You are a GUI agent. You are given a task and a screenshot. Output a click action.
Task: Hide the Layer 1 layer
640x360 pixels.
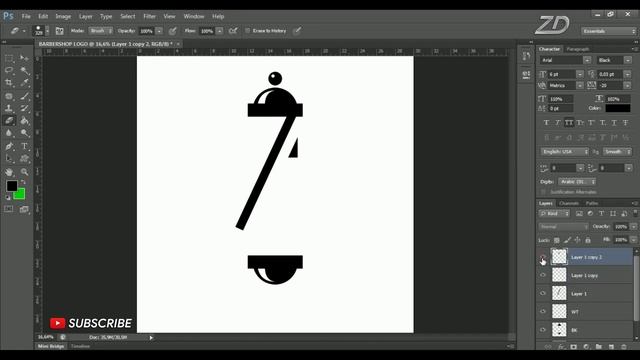(x=543, y=293)
